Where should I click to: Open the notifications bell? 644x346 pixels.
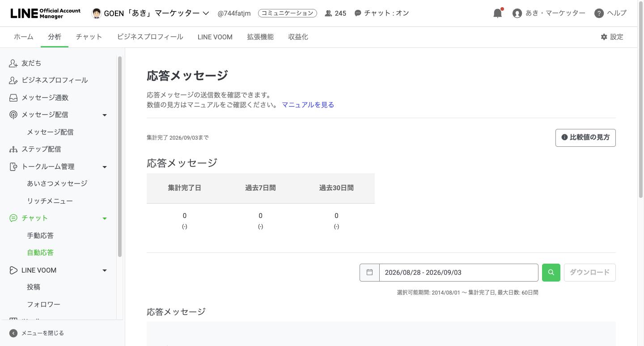pos(498,13)
